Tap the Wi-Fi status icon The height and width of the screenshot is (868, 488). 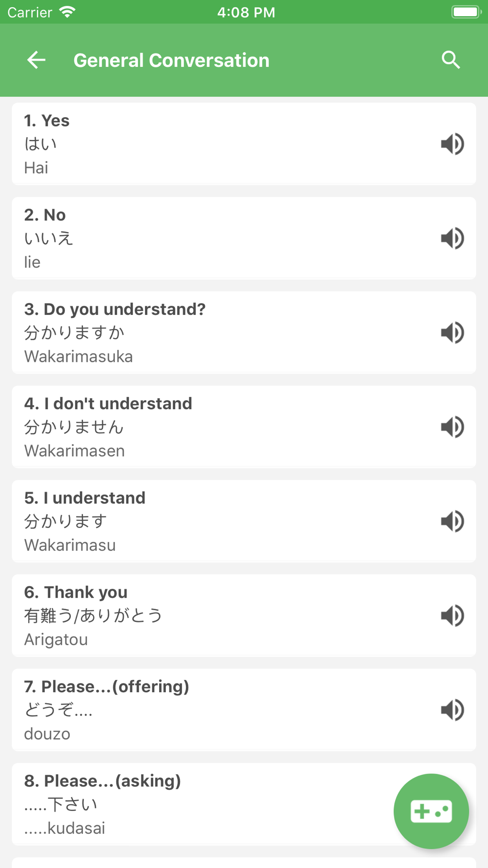click(67, 12)
